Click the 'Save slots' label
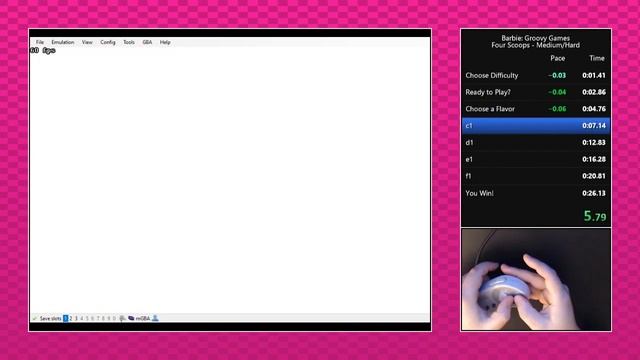 coord(51,318)
